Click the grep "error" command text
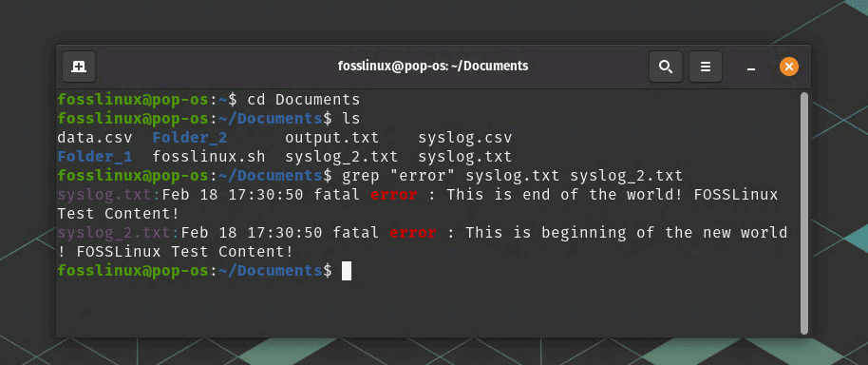Screen dimensions: 868x365 513,176
